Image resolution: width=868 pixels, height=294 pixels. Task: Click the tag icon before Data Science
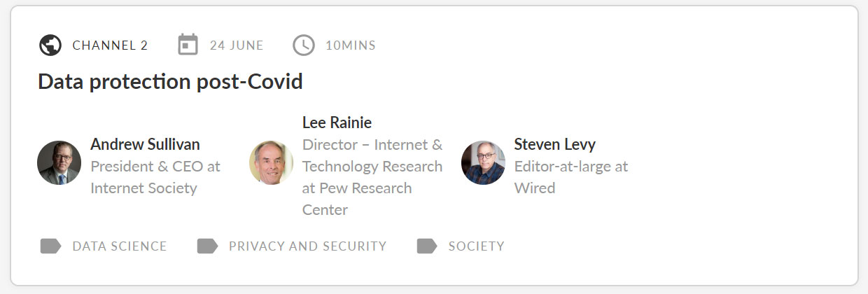pyautogui.click(x=50, y=246)
